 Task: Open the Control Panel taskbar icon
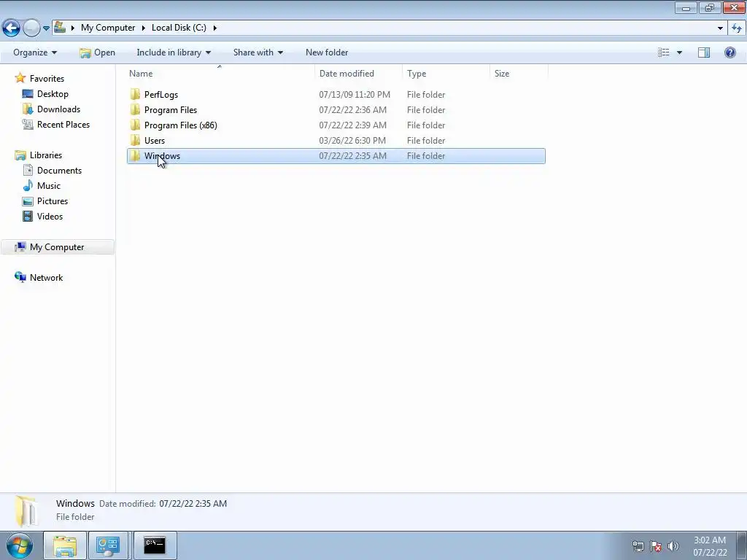(x=108, y=545)
